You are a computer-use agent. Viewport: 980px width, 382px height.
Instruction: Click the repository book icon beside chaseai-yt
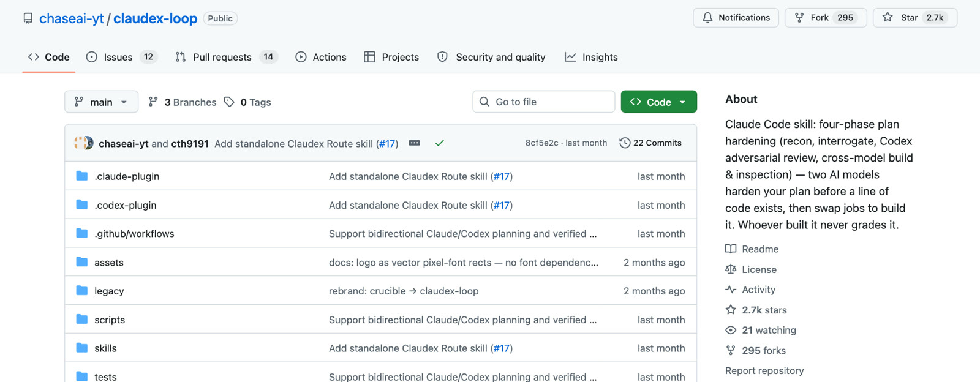tap(28, 18)
